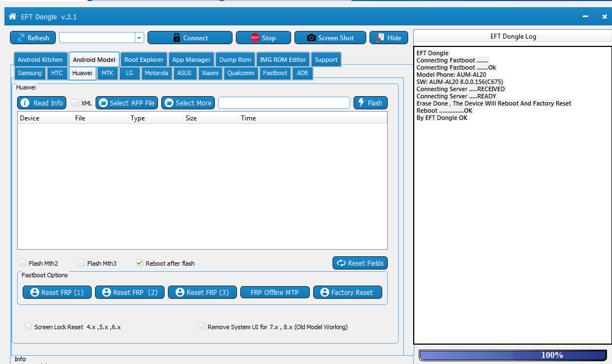Screen dimensions: 612x364
Task: Click the Factory Reset button
Action: coord(347,292)
